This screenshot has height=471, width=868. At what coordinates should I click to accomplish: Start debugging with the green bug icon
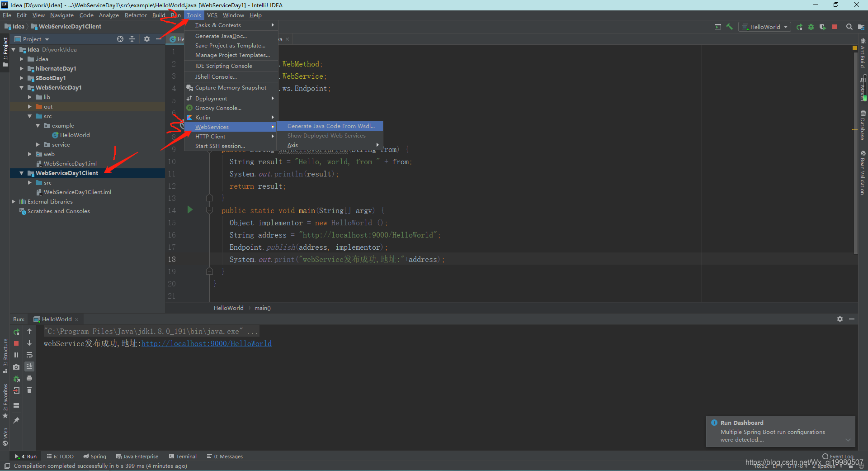[x=811, y=27]
